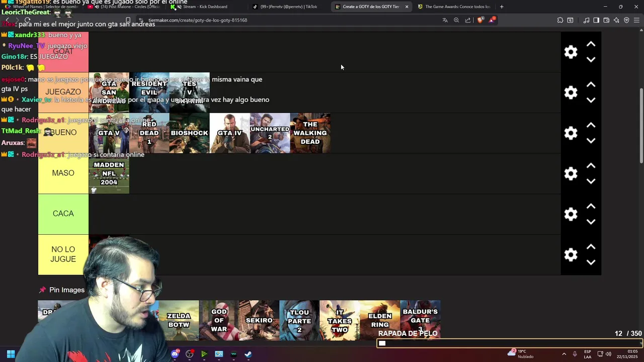Pick Elden Ring from image pool
Viewport: 644px width, 362px height.
pos(380,320)
